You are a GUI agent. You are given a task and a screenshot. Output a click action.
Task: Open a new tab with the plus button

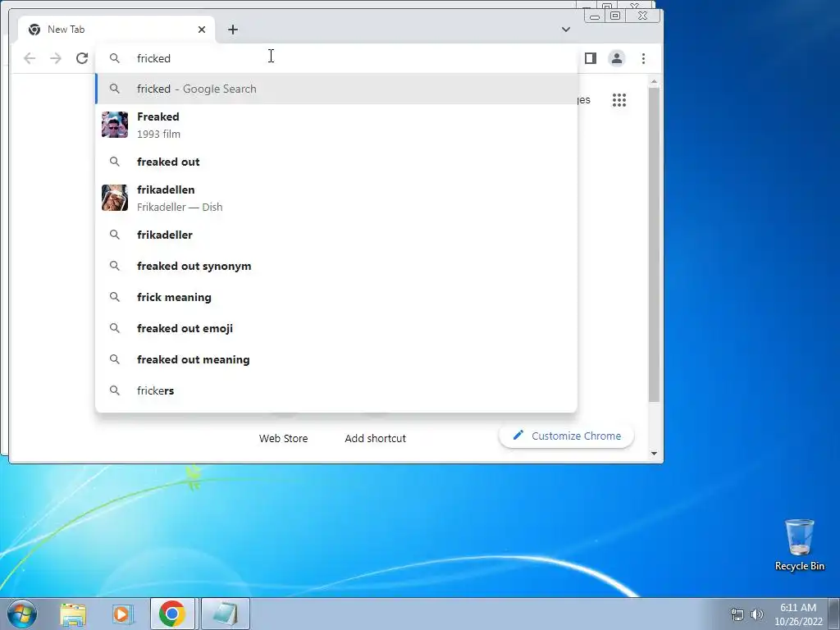232,30
